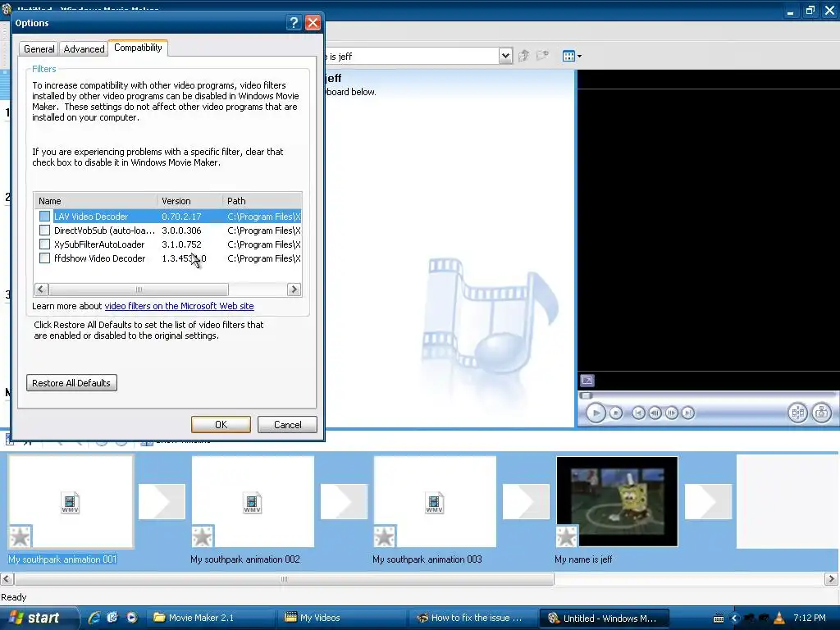Viewport: 840px width, 630px height.
Task: Close the Options dialog with X
Action: 313,22
